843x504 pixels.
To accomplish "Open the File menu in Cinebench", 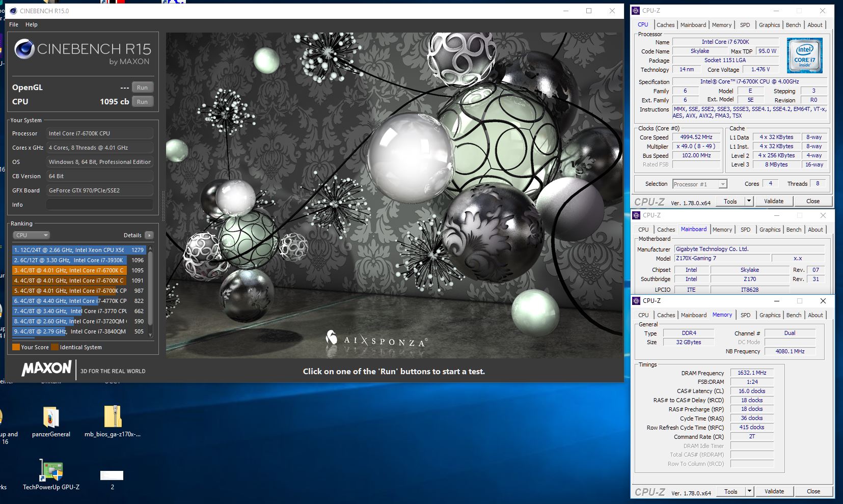I will [14, 24].
